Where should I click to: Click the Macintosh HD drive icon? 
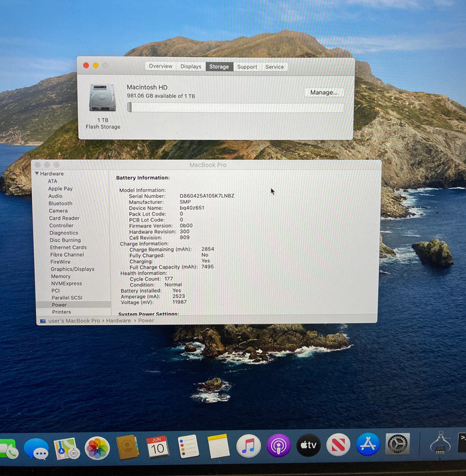pos(102,98)
